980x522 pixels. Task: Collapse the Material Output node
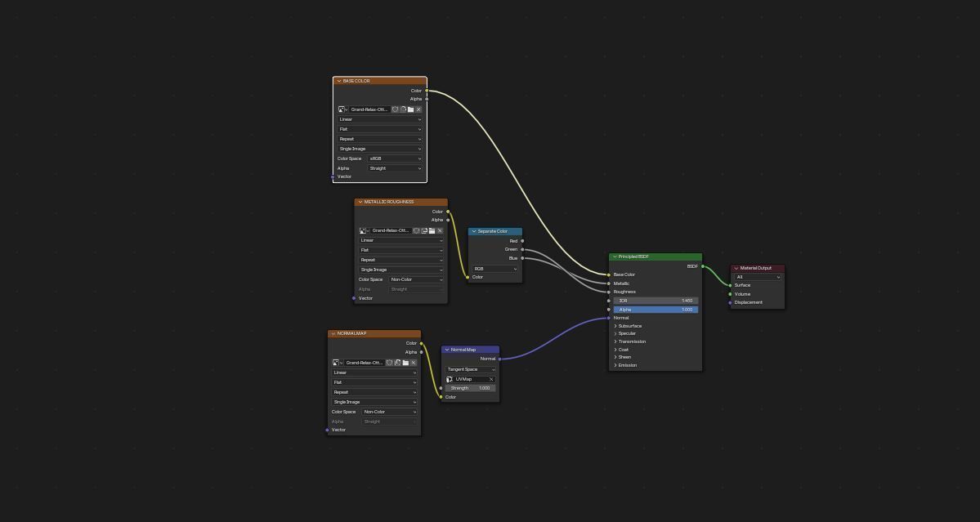pos(736,268)
